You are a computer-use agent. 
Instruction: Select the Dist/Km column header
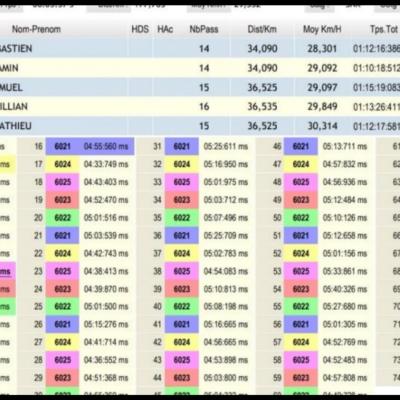point(262,29)
